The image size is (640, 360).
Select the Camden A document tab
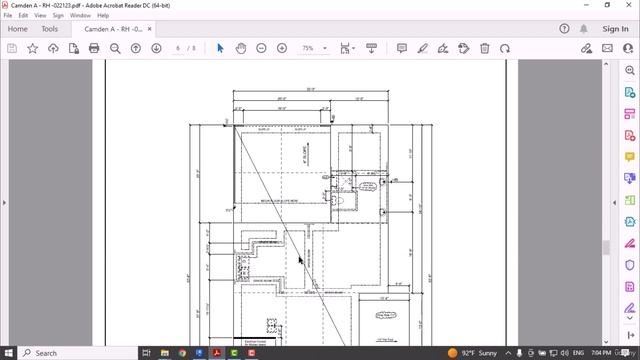[x=113, y=29]
